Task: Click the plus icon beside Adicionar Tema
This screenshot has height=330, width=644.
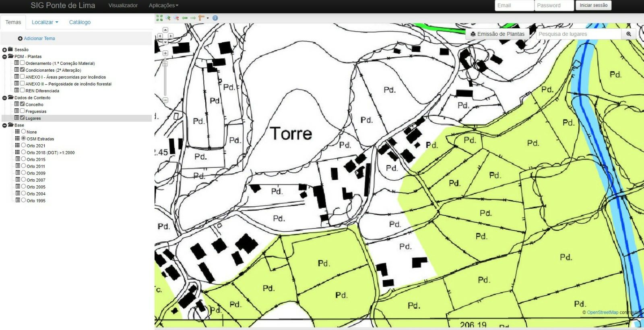Action: (20, 39)
